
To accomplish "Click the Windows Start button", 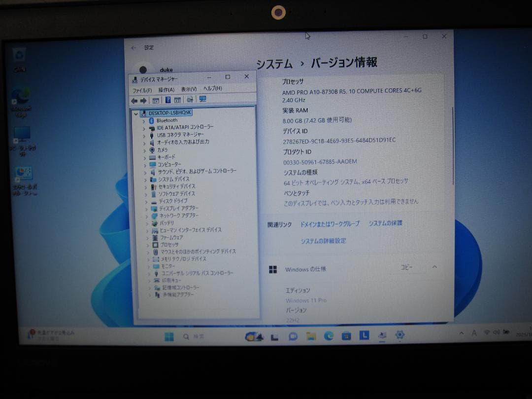I will (169, 336).
